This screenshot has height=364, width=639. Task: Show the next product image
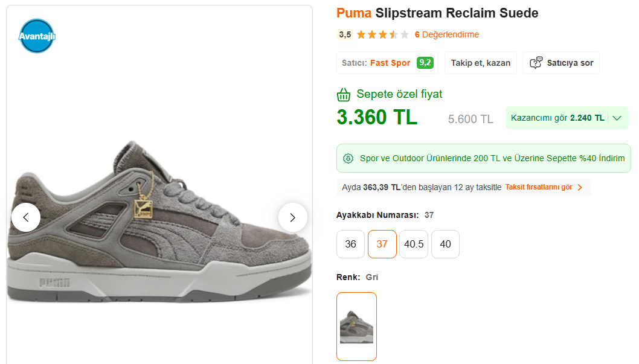[292, 217]
